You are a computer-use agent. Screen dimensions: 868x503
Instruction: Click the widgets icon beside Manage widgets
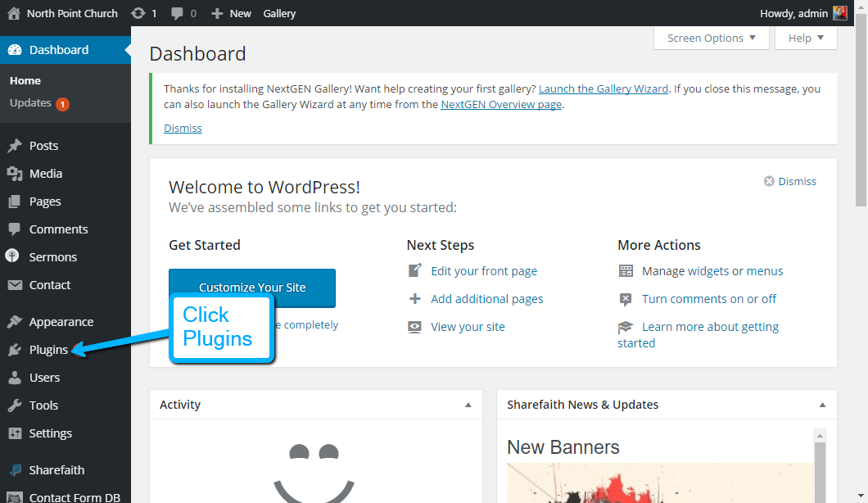(x=626, y=271)
